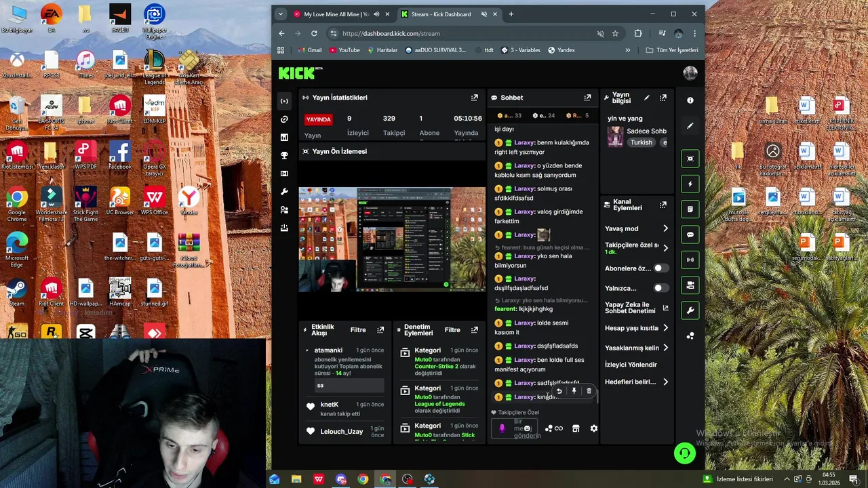Open Tüm Yer İşaretleri folder

point(672,50)
